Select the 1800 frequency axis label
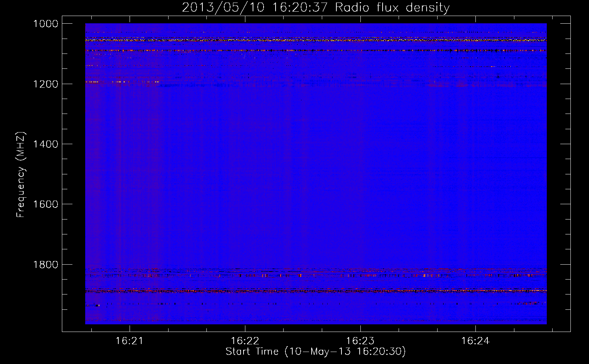 [x=46, y=265]
